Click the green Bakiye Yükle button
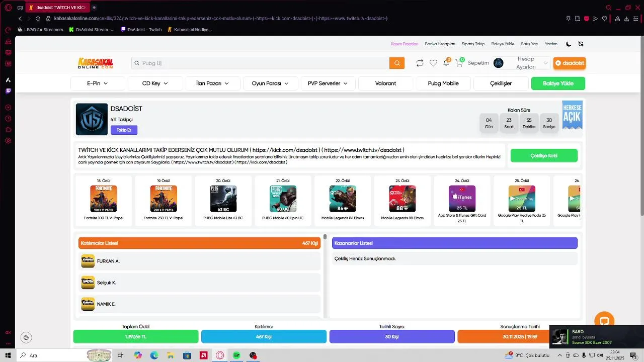The width and height of the screenshot is (644, 362). [x=558, y=83]
